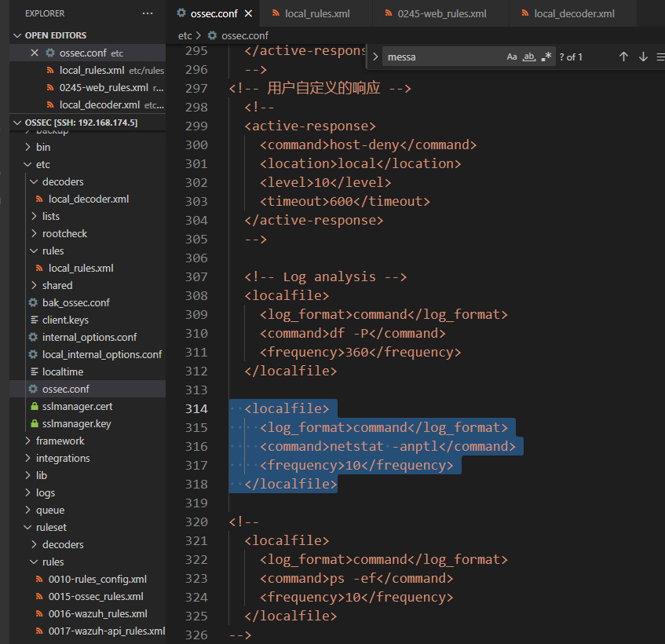Collapse ruleset rules folder
This screenshot has width=665, height=644.
point(87,562)
